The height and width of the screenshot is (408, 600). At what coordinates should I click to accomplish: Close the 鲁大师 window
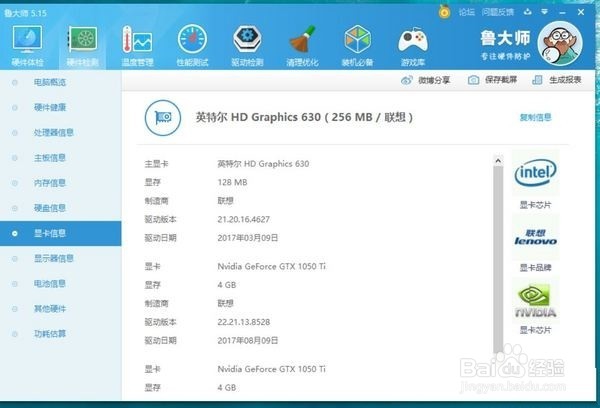[581, 12]
